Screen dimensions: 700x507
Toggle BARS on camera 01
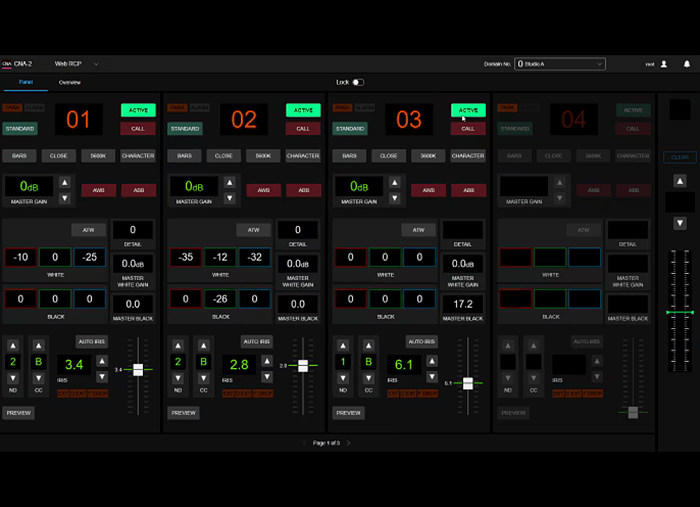[19, 156]
